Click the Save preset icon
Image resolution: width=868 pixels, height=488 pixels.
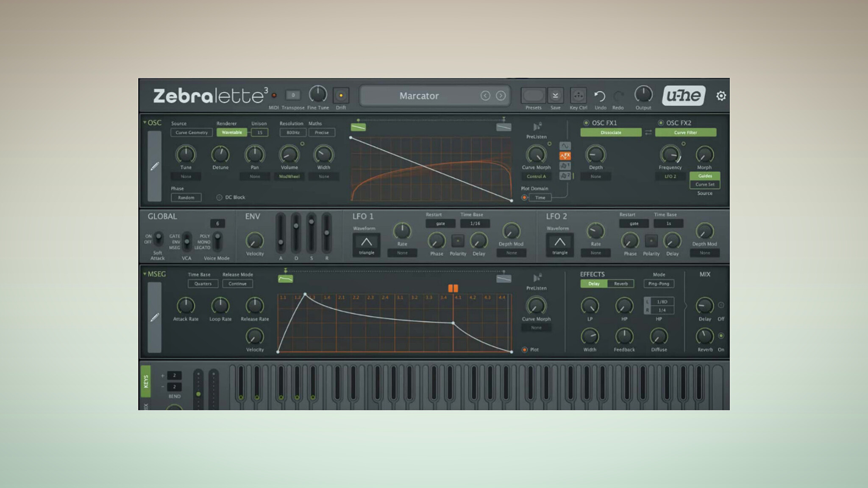click(555, 96)
